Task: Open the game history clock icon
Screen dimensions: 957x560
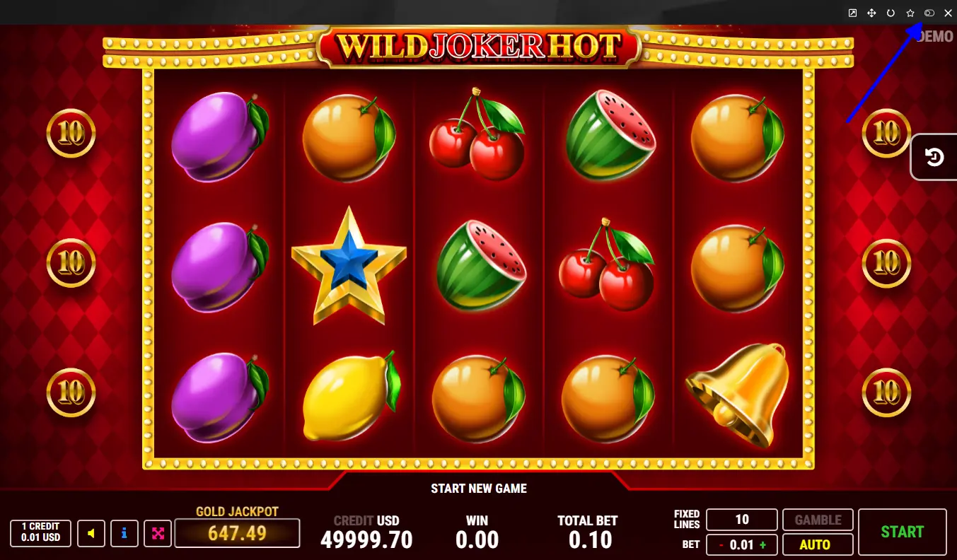Action: pos(934,157)
